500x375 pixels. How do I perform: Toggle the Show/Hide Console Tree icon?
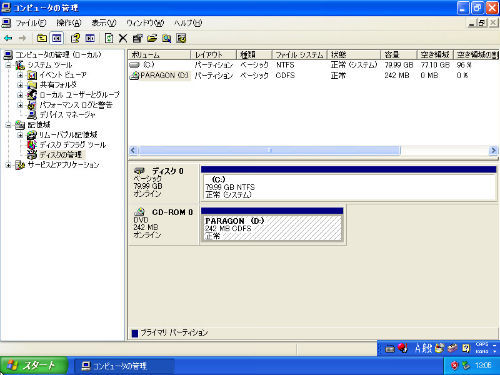(57, 38)
